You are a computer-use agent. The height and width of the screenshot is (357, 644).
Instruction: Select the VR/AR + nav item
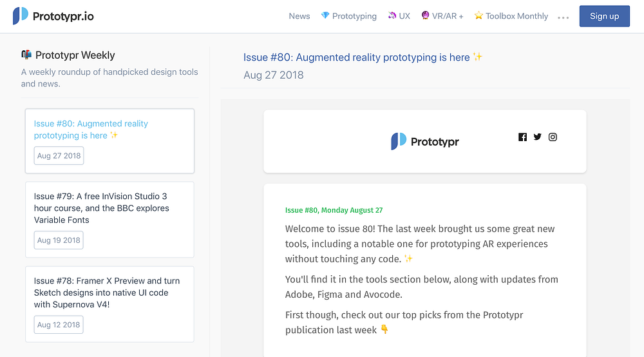pos(442,16)
